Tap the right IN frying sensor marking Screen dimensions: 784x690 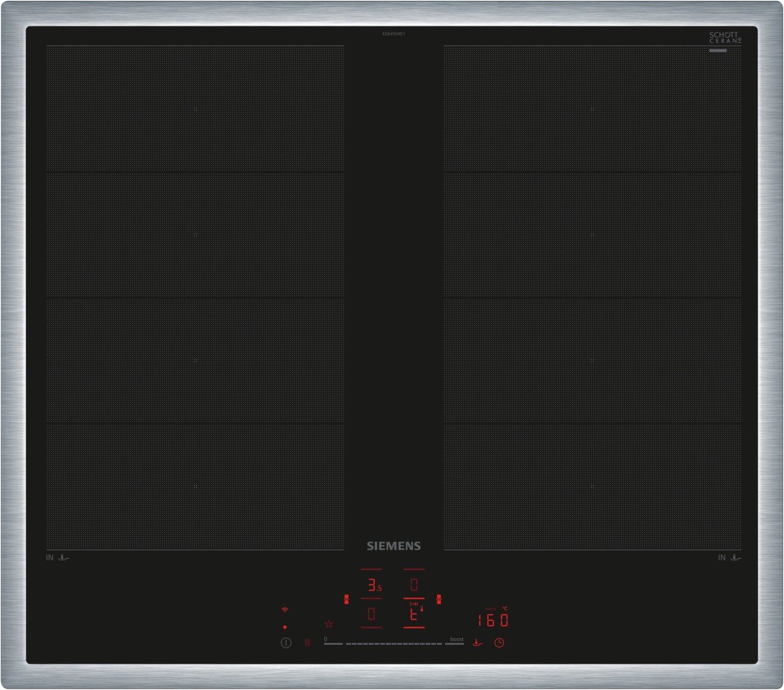[729, 558]
